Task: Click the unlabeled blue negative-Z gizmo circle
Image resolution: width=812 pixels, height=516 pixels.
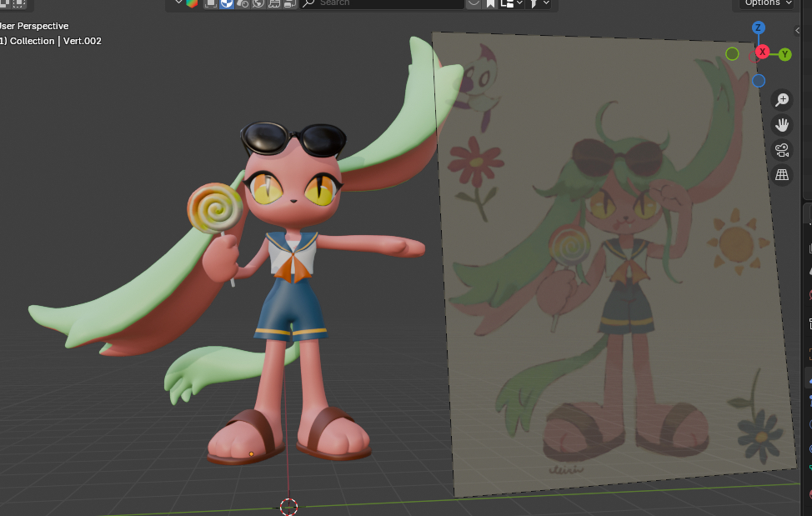Action: click(758, 81)
